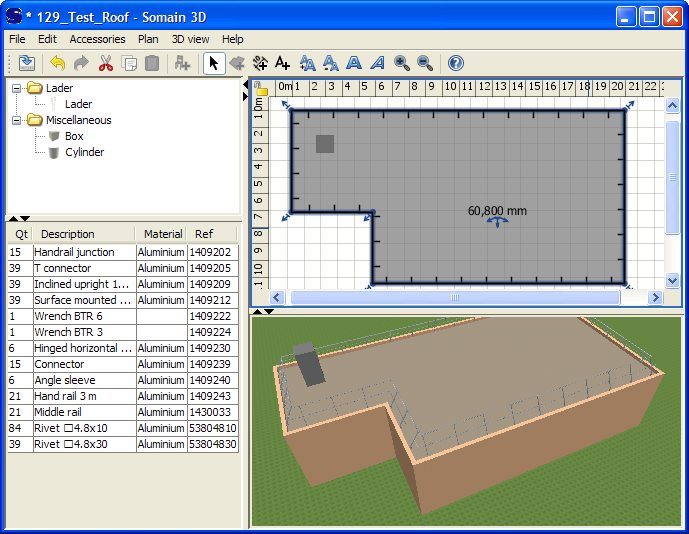This screenshot has height=534, width=689.
Task: Select the Cylinder item in tree
Action: [x=84, y=152]
